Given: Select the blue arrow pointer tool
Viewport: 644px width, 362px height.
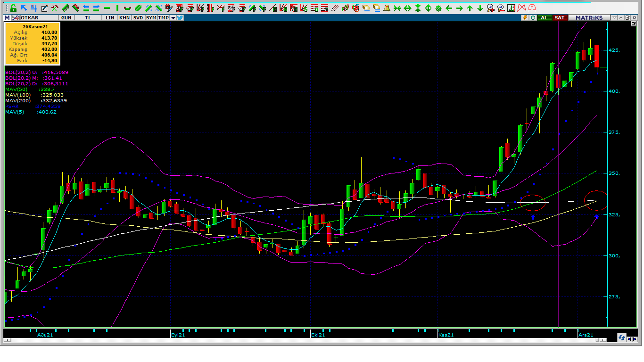Looking at the screenshot, I should tap(24, 8).
